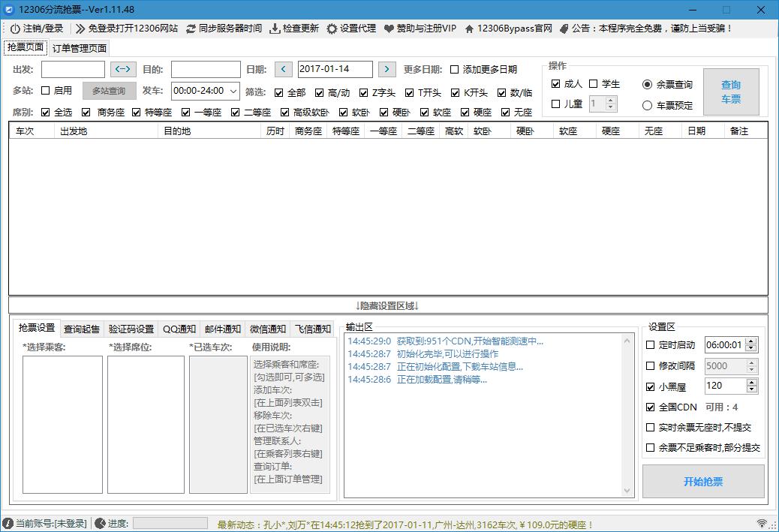Increase the 修改间隔 value stepper
Image resolution: width=779 pixels, height=532 pixels.
pyautogui.click(x=752, y=362)
